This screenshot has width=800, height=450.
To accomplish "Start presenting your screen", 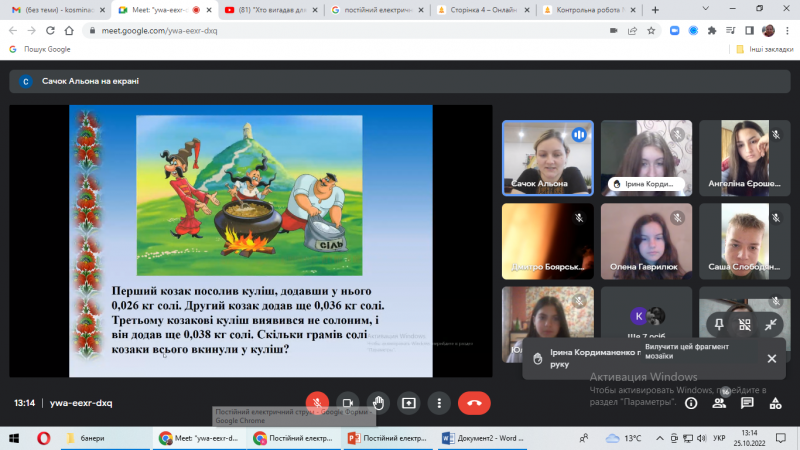I will tap(409, 403).
